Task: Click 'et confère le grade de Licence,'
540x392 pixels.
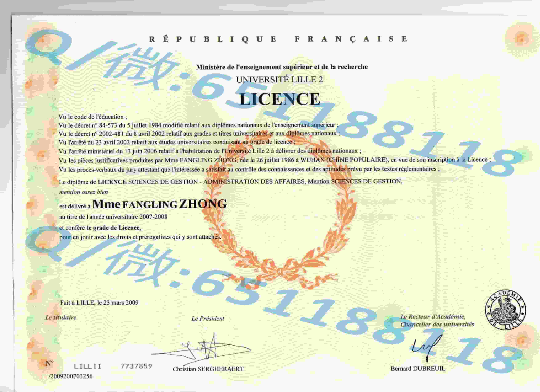Action: pyautogui.click(x=100, y=228)
